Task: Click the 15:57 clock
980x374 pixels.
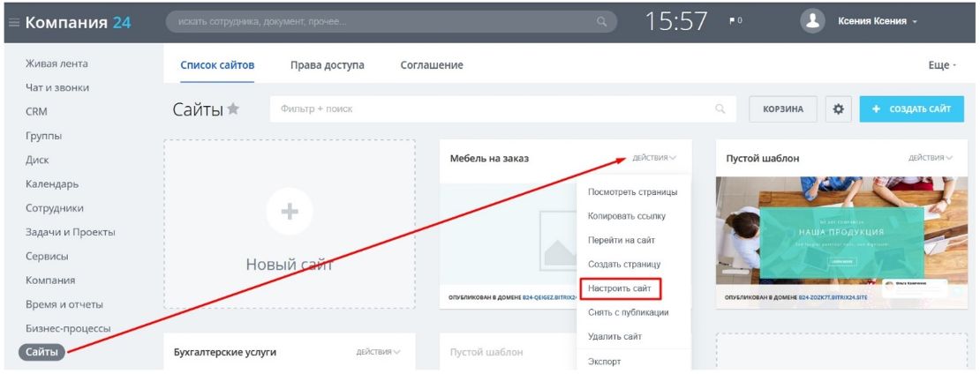Action: [676, 22]
